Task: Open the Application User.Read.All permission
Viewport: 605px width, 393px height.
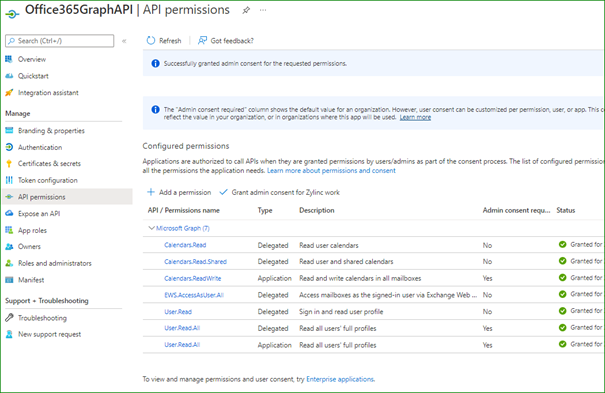Action: click(182, 345)
